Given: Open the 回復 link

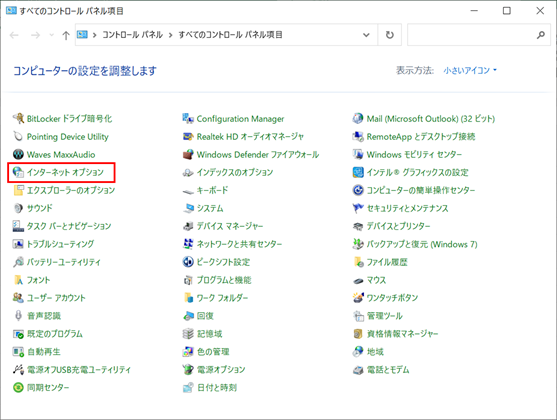Looking at the screenshot, I should [205, 316].
